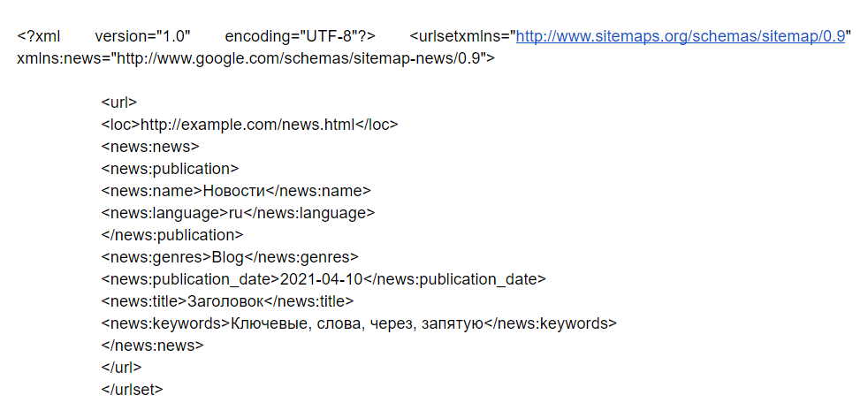Click the opening url tag line

(x=119, y=103)
